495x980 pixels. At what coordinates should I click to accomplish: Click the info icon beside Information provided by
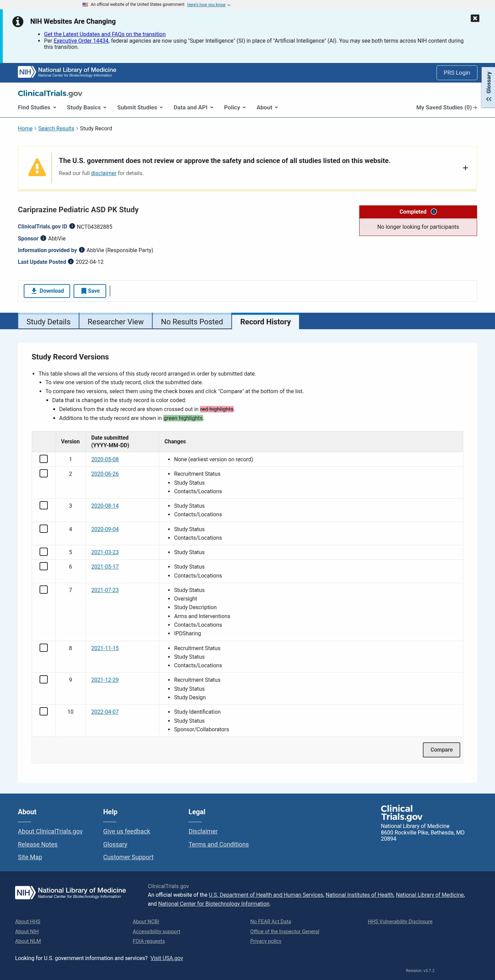coord(82,250)
